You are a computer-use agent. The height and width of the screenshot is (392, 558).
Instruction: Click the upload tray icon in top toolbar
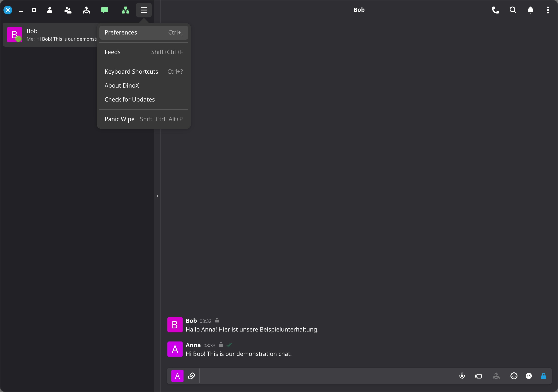(86, 10)
